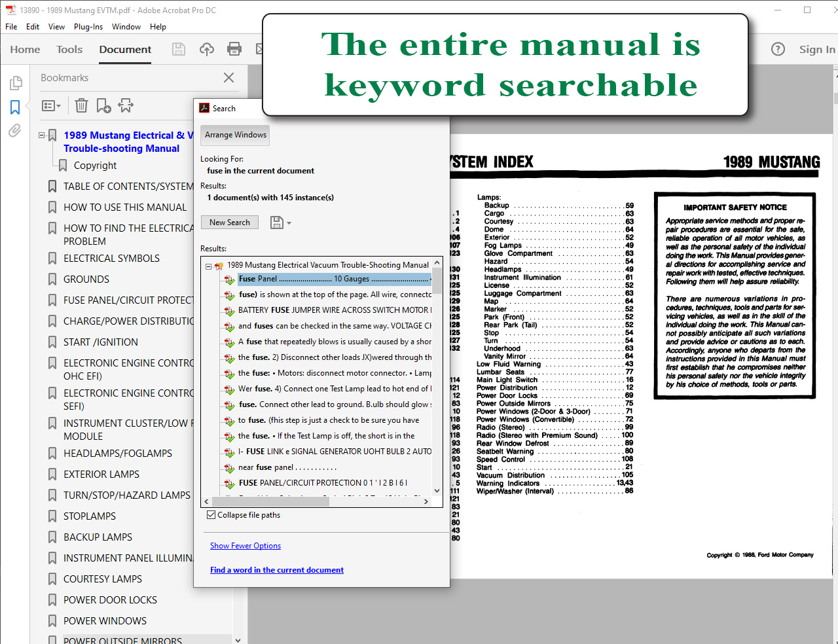Click Acrobat icon in Search window title
838x644 pixels.
204,109
